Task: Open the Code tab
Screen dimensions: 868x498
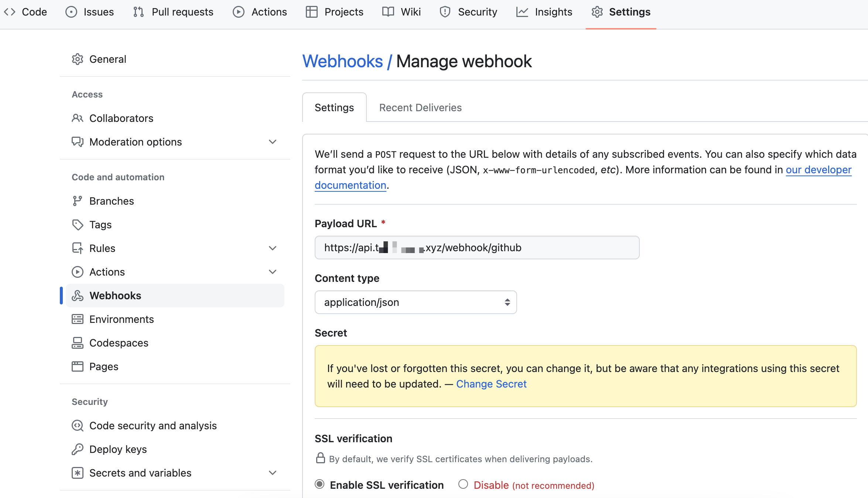Action: (x=25, y=12)
